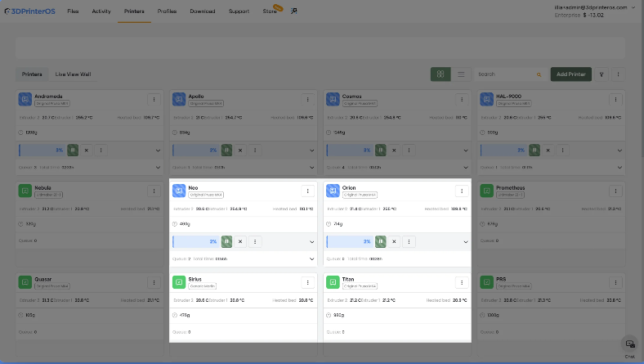Screen dimensions: 644x364
Task: Expand the Cosmos queue list
Action: 466,168
